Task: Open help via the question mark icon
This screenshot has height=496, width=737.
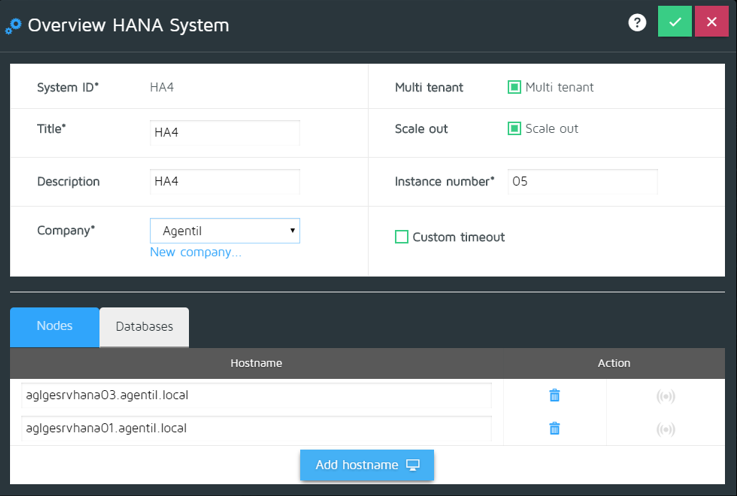Action: tap(637, 23)
